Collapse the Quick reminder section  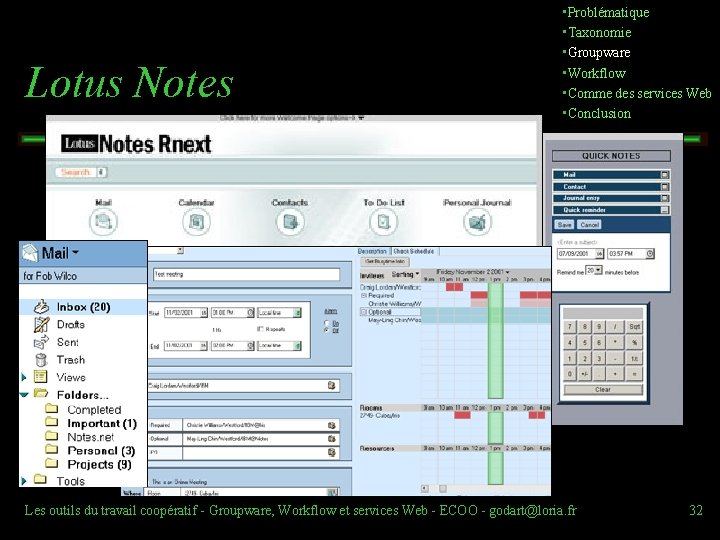(x=664, y=210)
